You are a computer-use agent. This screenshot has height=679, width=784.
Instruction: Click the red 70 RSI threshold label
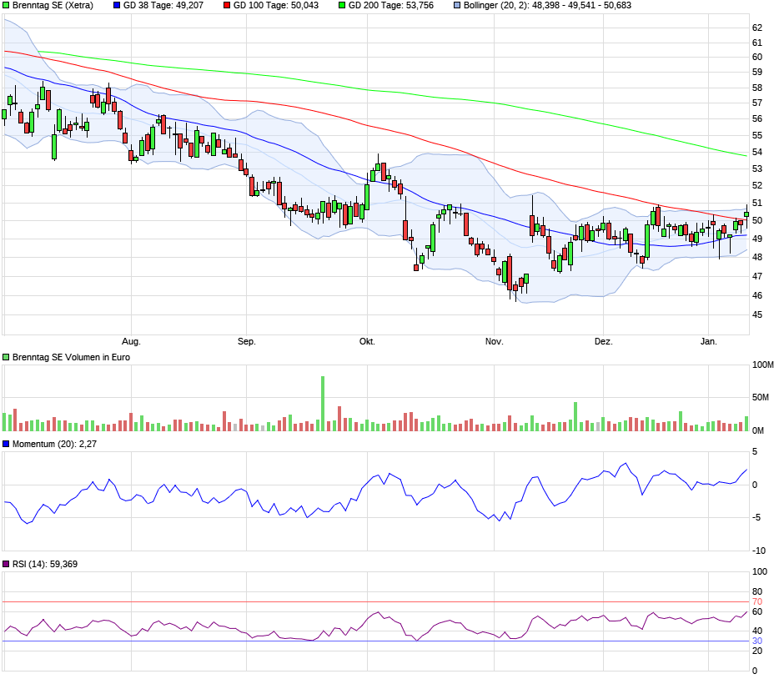(x=757, y=601)
